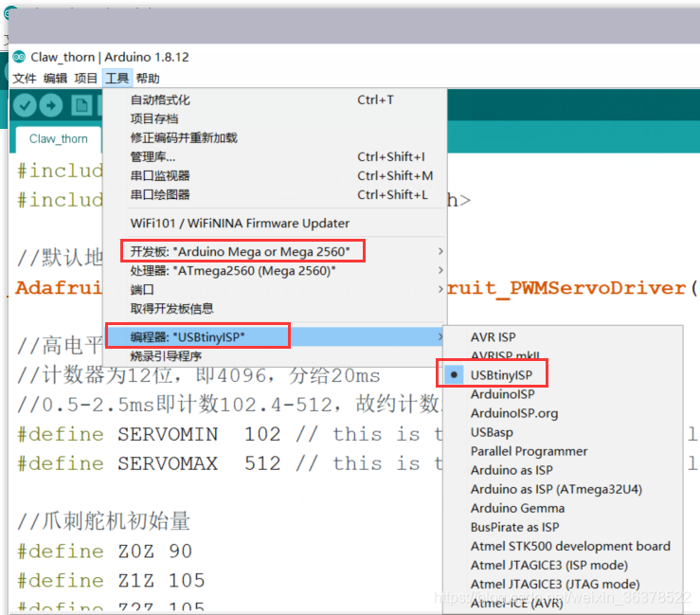The width and height of the screenshot is (700, 615).
Task: Open the 帮助 menu
Action: click(x=148, y=79)
